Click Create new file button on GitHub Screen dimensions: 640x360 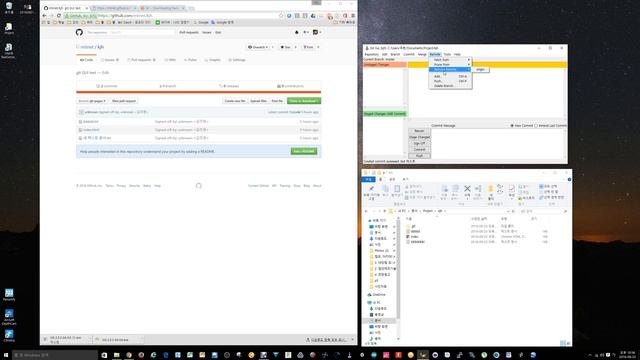point(235,101)
